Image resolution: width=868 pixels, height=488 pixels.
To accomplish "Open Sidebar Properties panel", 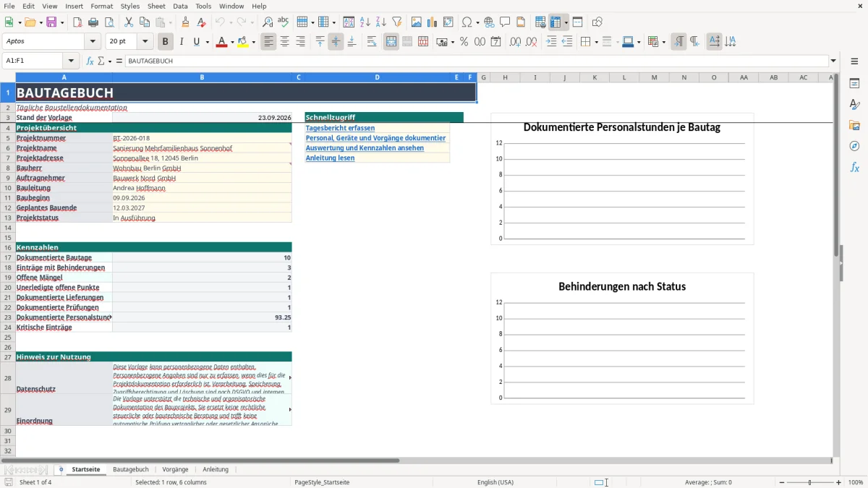I will click(854, 83).
